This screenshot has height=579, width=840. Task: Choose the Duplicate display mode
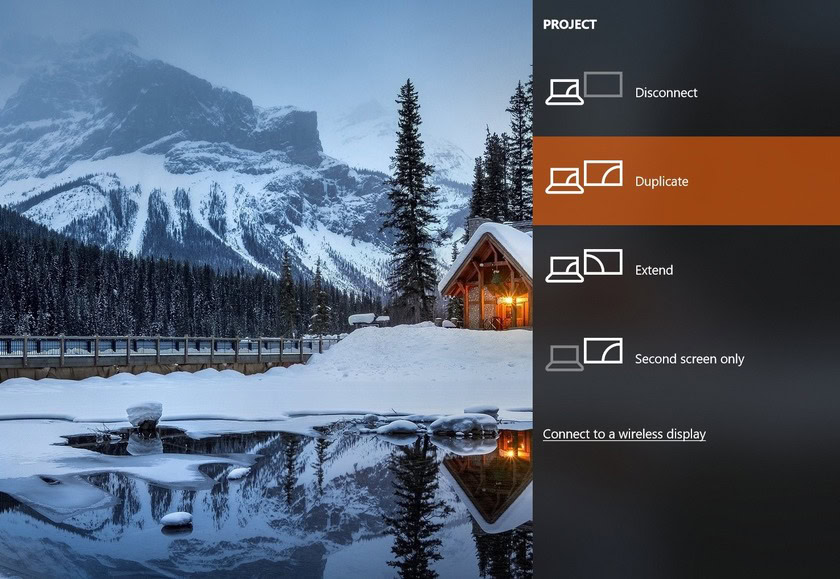[686, 181]
